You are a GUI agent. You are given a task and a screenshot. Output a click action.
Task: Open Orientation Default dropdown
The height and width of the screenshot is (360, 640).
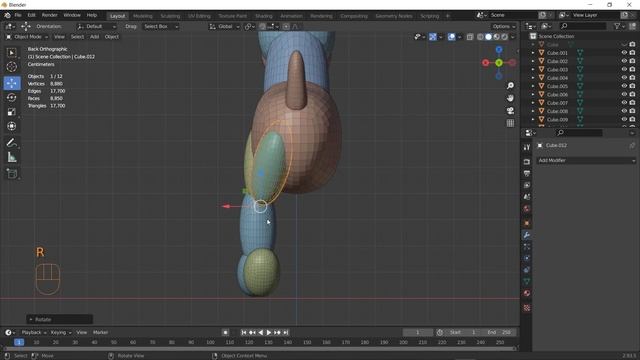96,27
